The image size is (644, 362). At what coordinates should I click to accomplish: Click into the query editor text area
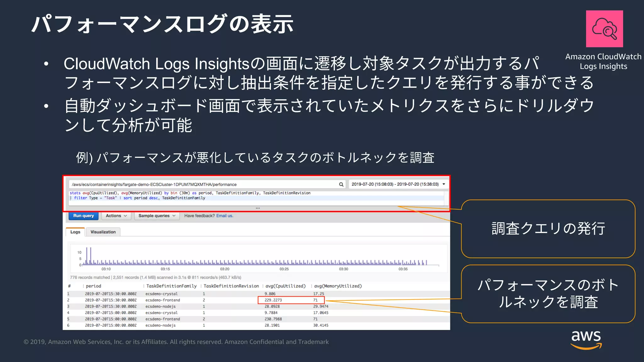[x=257, y=198]
